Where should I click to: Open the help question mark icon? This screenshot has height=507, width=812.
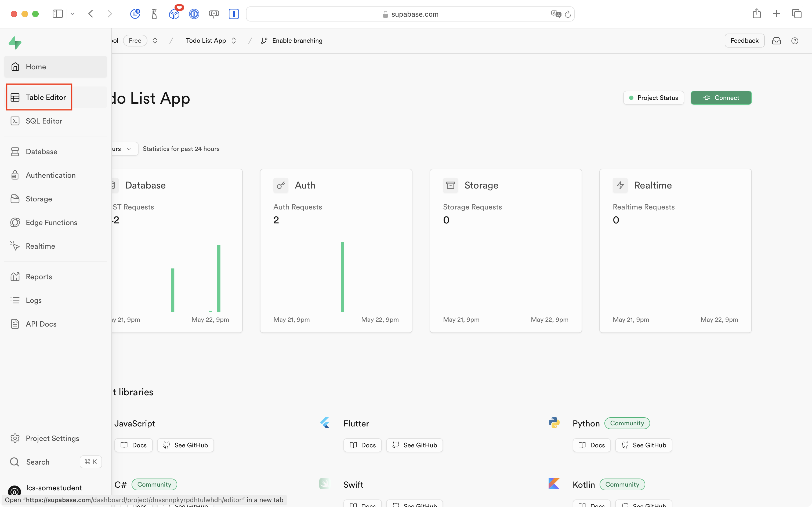tap(794, 41)
